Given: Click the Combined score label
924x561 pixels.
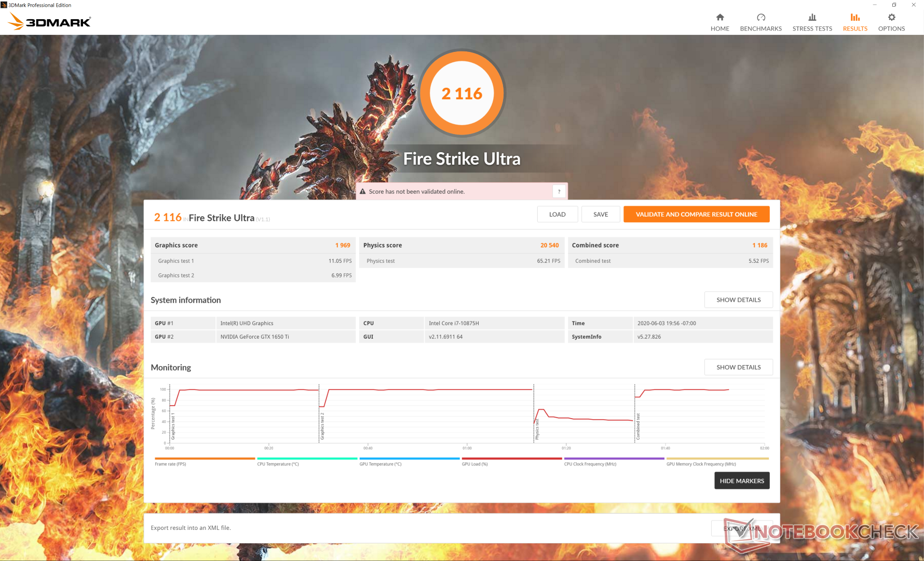Looking at the screenshot, I should pyautogui.click(x=595, y=245).
